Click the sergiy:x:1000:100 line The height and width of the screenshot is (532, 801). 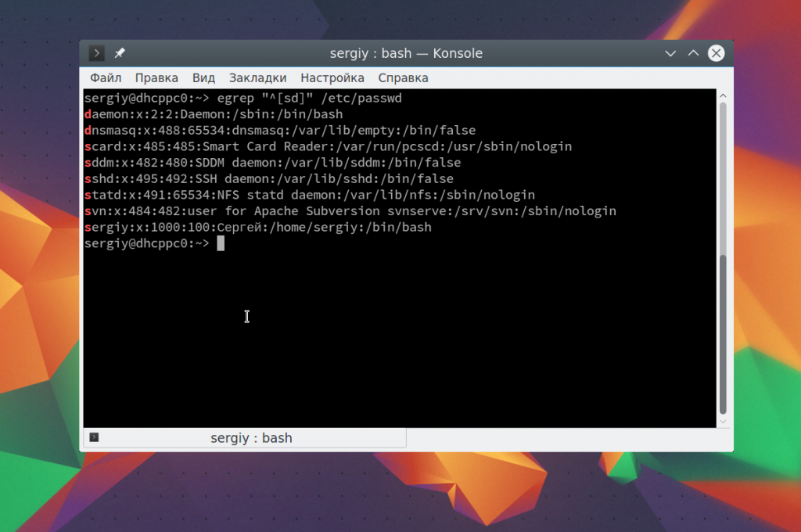[x=258, y=228]
